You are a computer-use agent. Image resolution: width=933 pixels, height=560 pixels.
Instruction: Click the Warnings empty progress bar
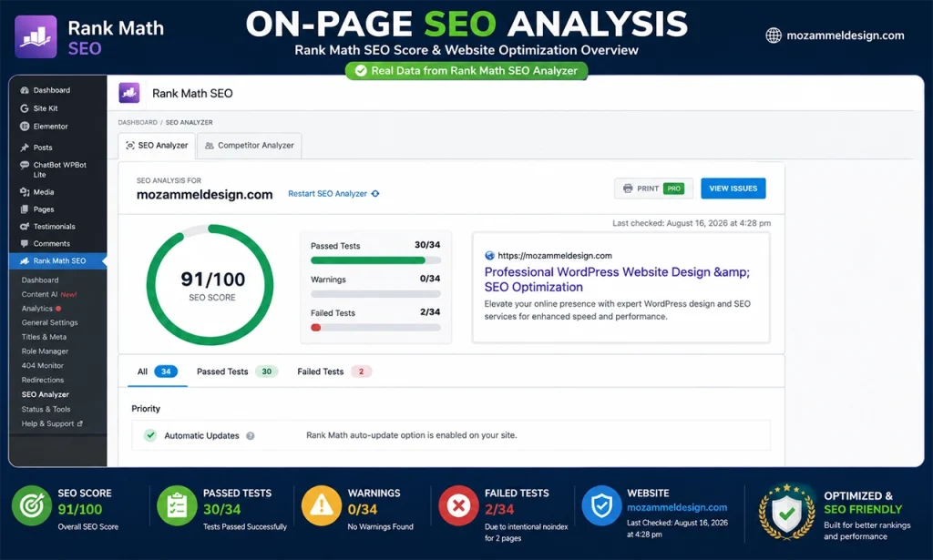coord(375,294)
